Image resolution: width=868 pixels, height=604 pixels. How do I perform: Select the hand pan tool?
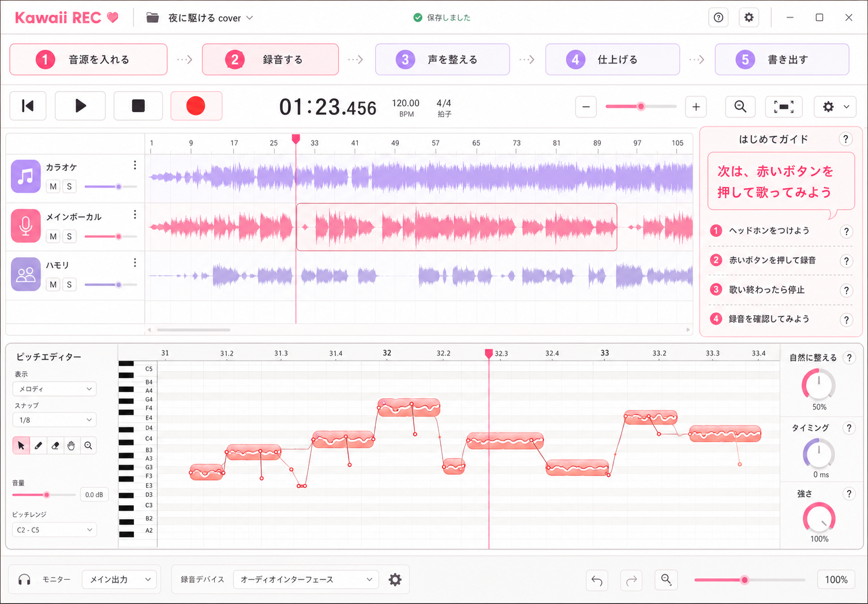[71, 446]
